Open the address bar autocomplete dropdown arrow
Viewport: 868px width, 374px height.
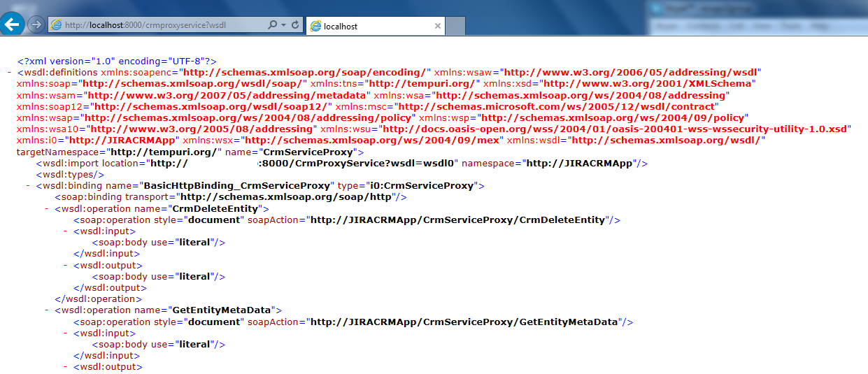coord(284,25)
